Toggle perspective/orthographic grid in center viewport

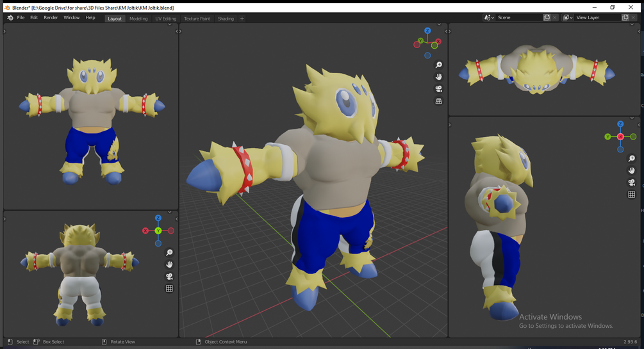(439, 101)
